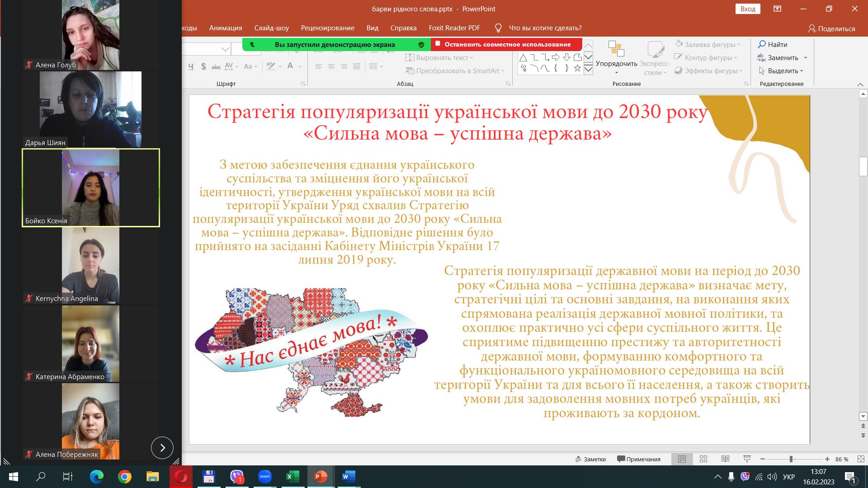Apply text shadow formatting
Viewport: 868px width, 488px height.
[x=203, y=66]
